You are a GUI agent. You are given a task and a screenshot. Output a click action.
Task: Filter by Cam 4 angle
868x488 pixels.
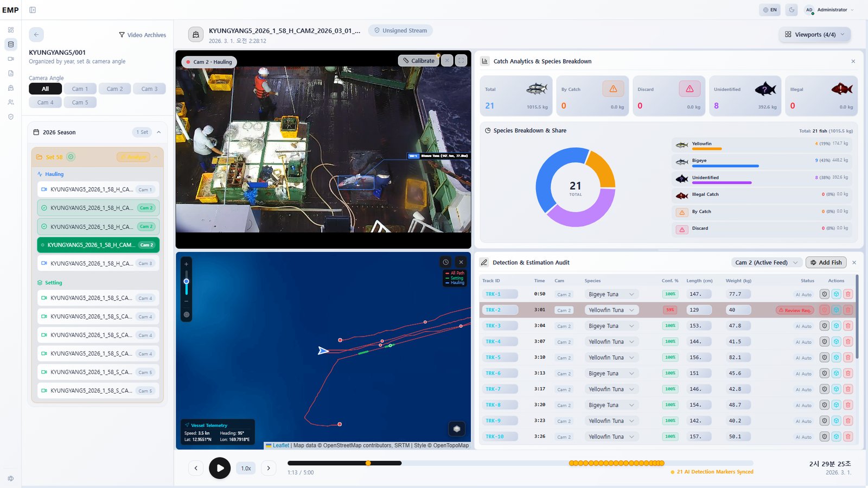(x=45, y=103)
